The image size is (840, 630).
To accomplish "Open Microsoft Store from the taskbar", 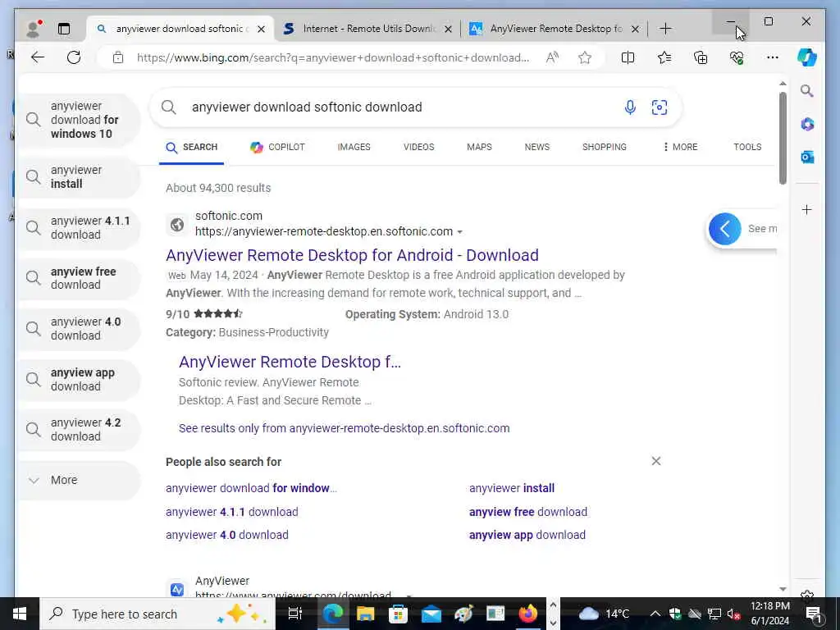I will [398, 614].
